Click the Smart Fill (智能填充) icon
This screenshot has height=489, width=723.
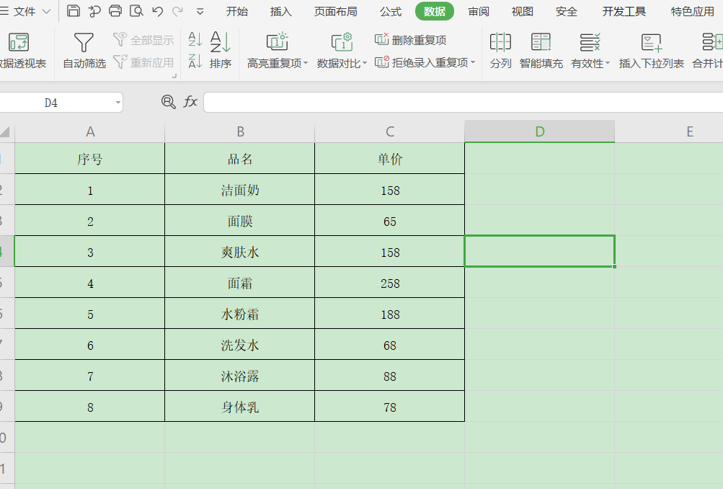point(540,42)
